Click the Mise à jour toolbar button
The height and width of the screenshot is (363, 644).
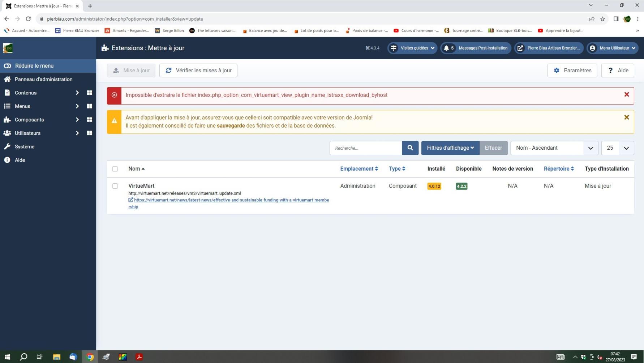point(131,71)
